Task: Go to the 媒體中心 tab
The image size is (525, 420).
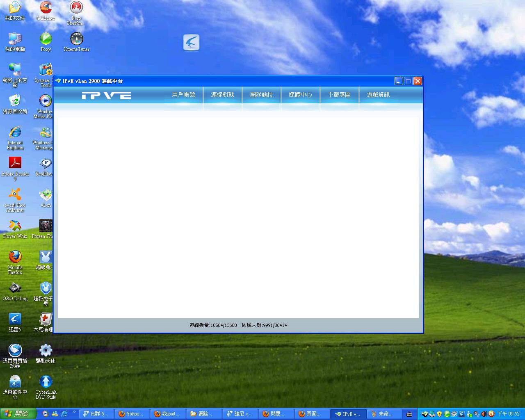Action: [301, 95]
